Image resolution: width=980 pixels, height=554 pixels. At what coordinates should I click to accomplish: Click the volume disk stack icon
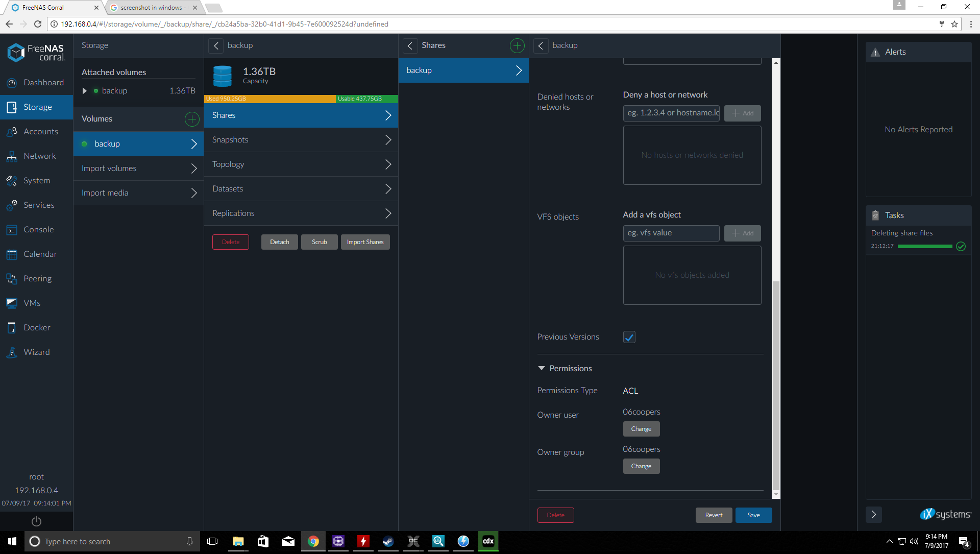(x=222, y=76)
